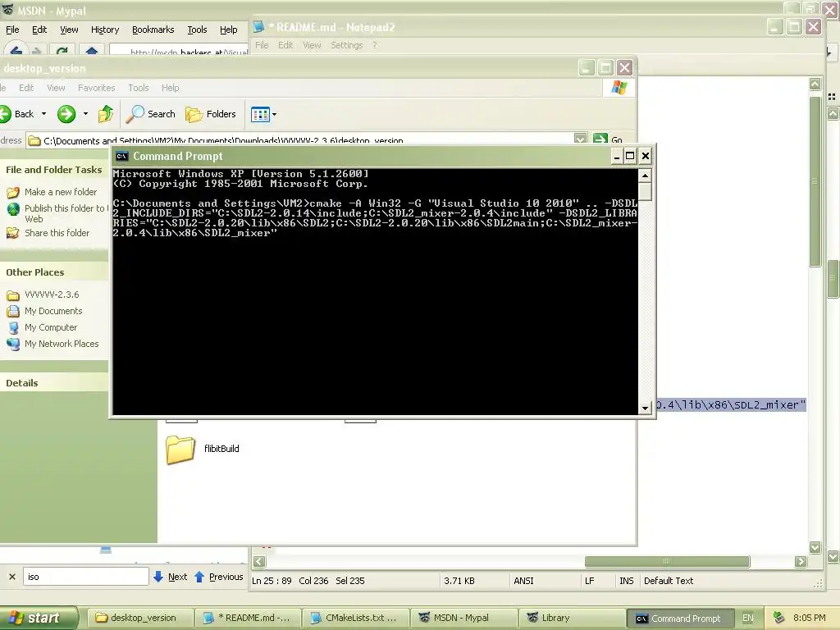
Task: Click the Mypal reload icon
Action: point(62,51)
